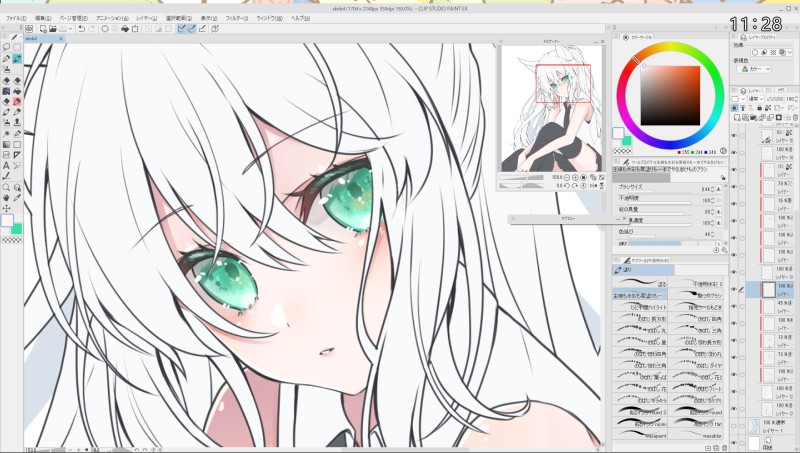The height and width of the screenshot is (453, 800).
Task: Select the Gradient tool
Action: (x=6, y=144)
